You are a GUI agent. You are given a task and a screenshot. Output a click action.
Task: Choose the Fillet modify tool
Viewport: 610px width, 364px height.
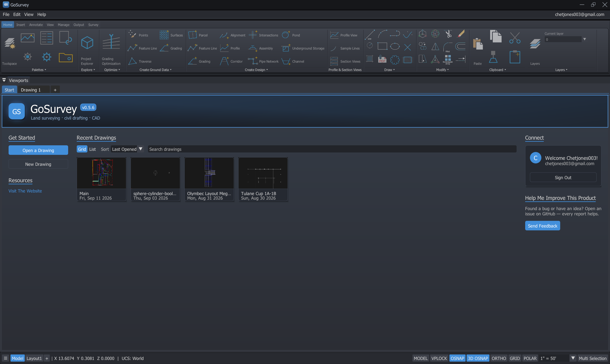pos(448,47)
